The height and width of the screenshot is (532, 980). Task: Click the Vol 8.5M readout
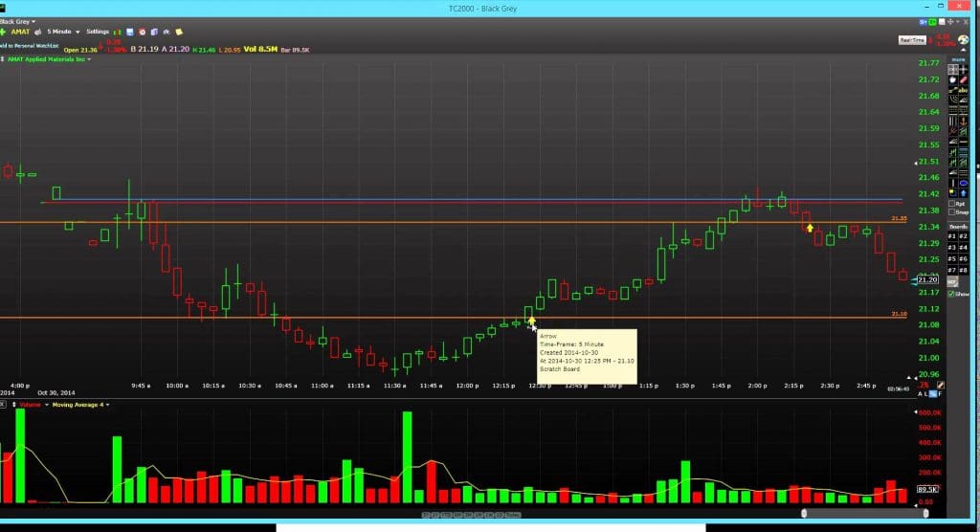(260, 49)
